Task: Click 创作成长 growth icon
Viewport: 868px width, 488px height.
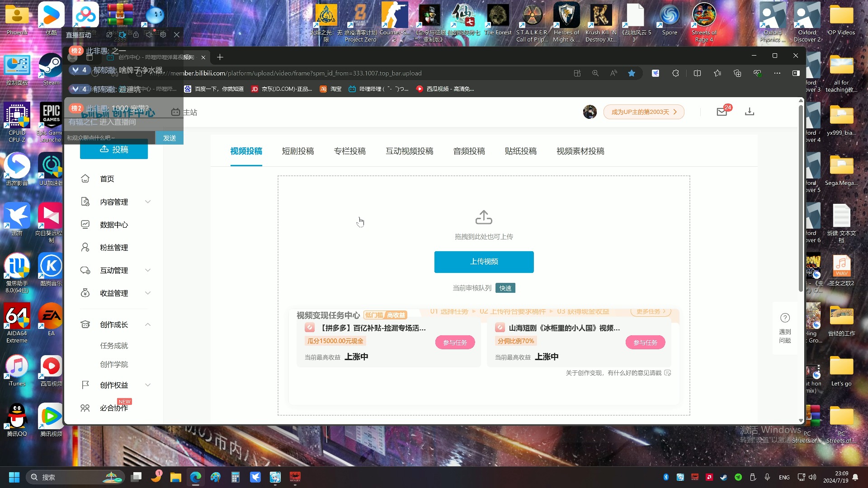Action: (x=85, y=324)
